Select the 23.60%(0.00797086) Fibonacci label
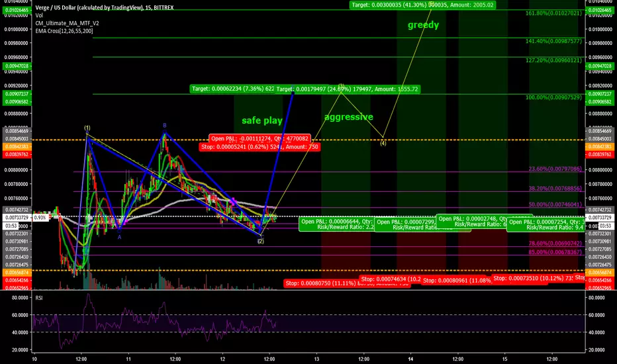Viewport: 617px width, 364px height. [555, 169]
